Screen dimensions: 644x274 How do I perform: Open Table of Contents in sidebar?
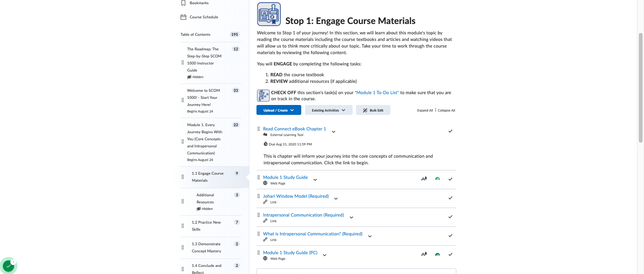195,34
